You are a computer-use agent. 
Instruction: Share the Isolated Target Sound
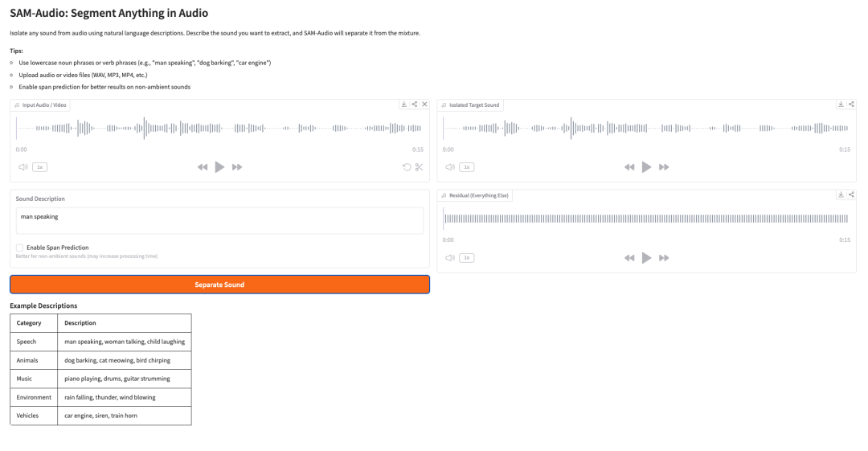point(851,105)
